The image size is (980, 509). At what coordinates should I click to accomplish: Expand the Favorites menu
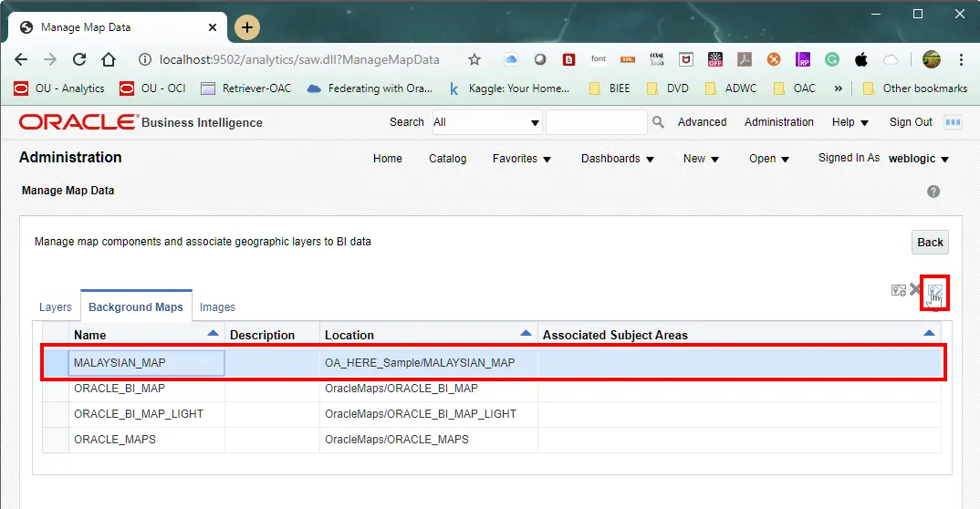pos(522,159)
